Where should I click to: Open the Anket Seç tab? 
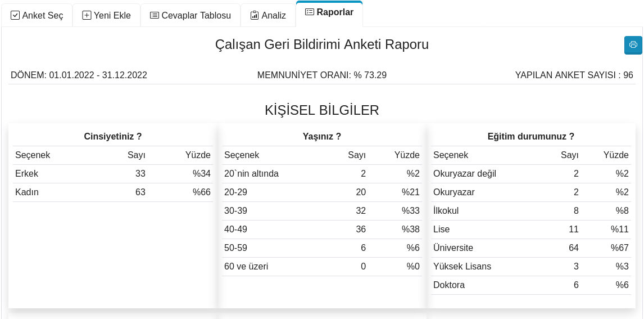click(x=37, y=15)
